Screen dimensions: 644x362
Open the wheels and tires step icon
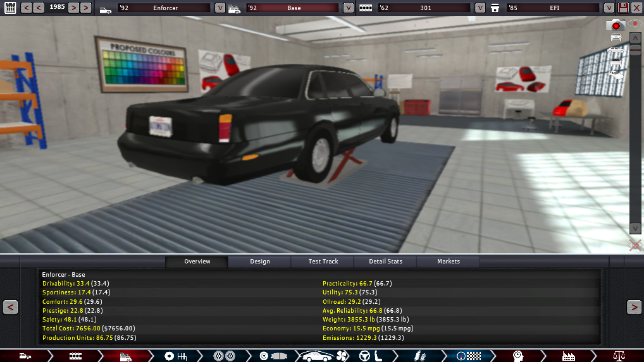click(x=220, y=356)
